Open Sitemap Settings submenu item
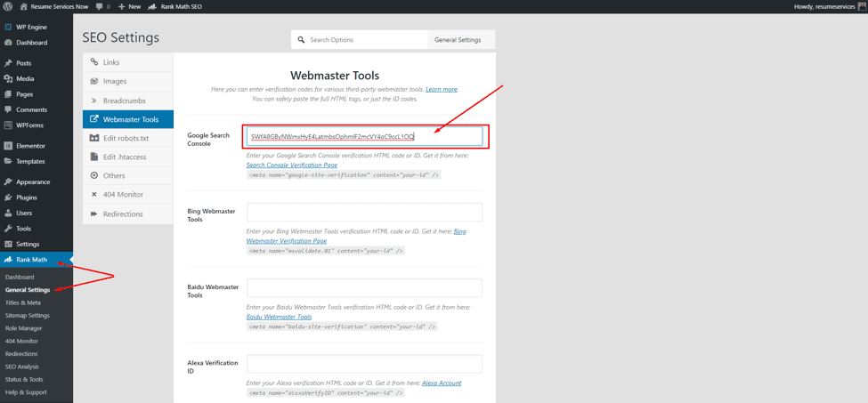Image resolution: width=868 pixels, height=403 pixels. 27,315
